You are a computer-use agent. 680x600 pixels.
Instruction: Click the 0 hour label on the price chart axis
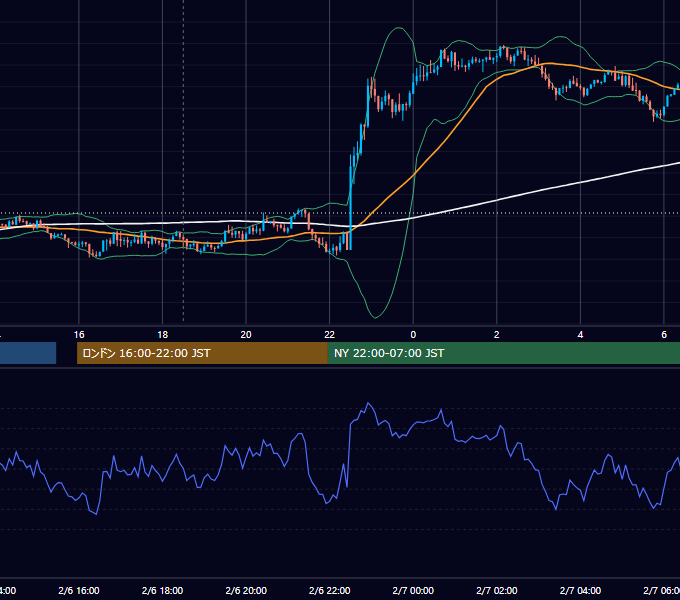tap(413, 335)
